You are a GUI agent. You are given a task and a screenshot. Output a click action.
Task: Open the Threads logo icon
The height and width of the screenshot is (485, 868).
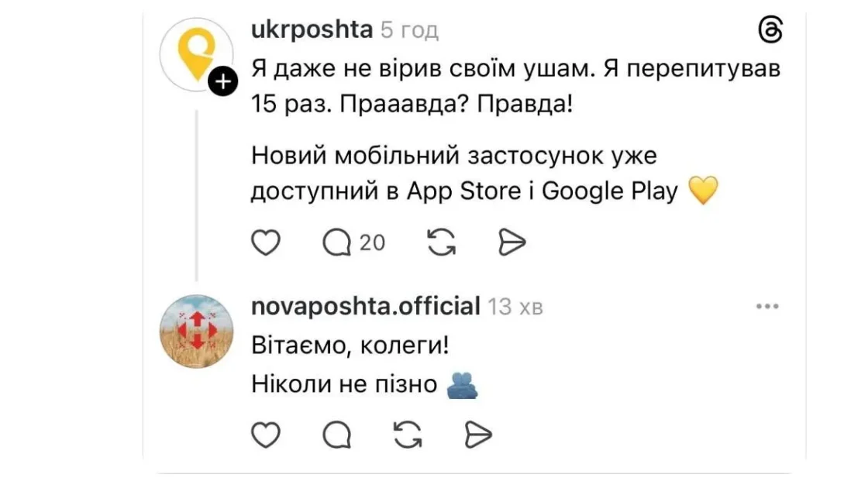pyautogui.click(x=769, y=30)
